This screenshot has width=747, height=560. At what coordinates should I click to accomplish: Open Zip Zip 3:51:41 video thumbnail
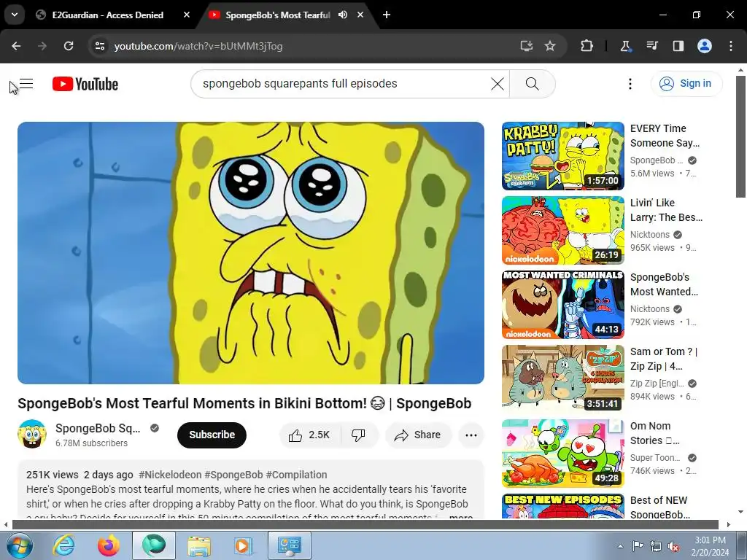pyautogui.click(x=562, y=379)
